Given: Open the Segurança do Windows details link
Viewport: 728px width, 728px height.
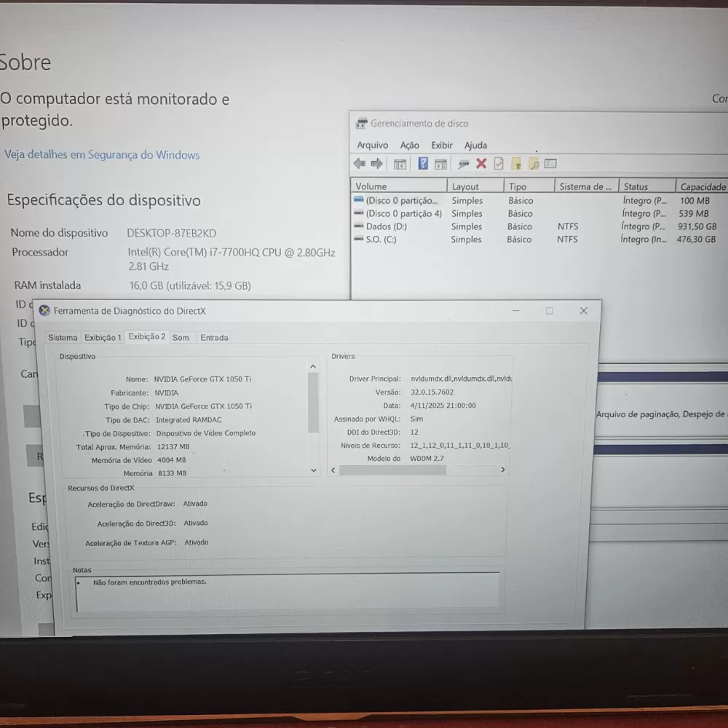Looking at the screenshot, I should click(102, 154).
